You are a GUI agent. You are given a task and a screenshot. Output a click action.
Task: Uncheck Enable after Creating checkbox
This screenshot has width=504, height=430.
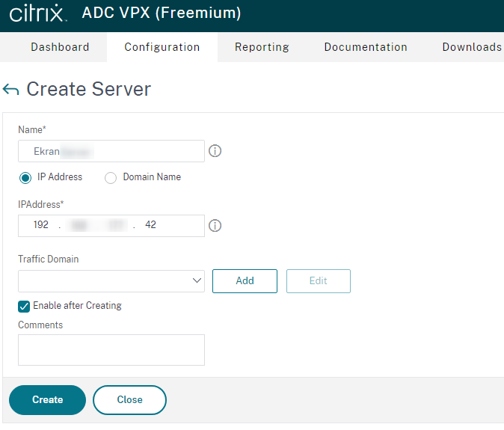pyautogui.click(x=24, y=306)
